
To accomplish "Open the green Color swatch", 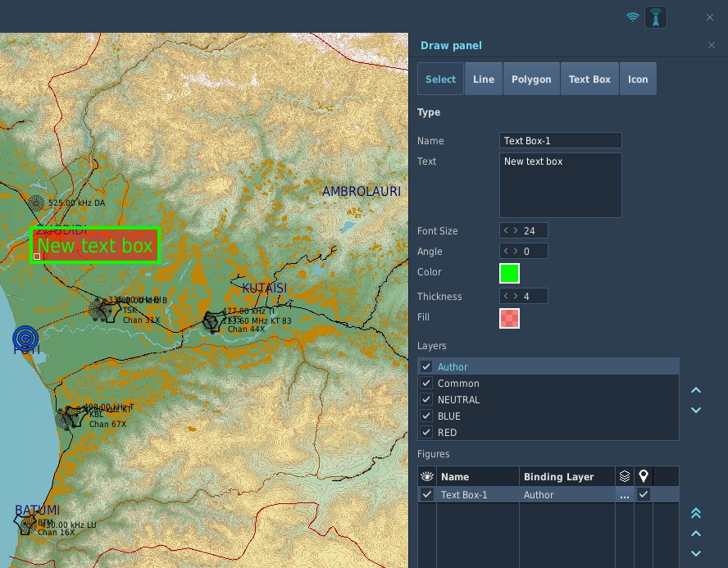I will tap(509, 273).
